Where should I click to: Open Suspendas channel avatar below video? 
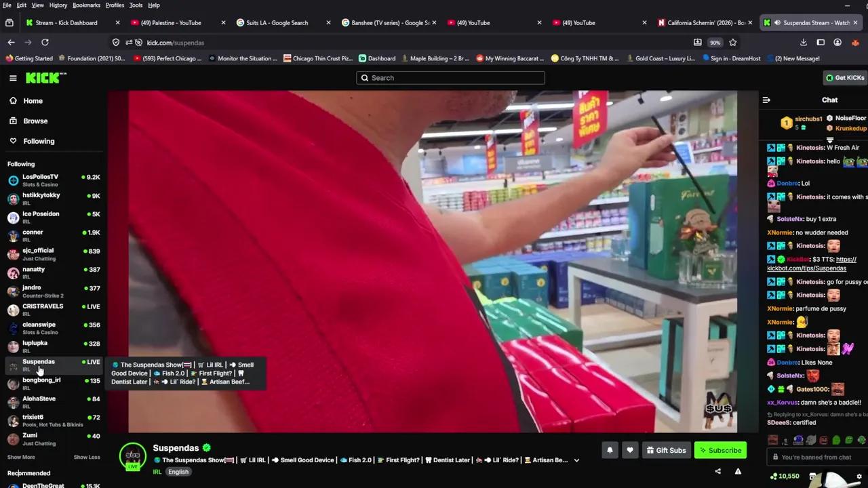[133, 457]
